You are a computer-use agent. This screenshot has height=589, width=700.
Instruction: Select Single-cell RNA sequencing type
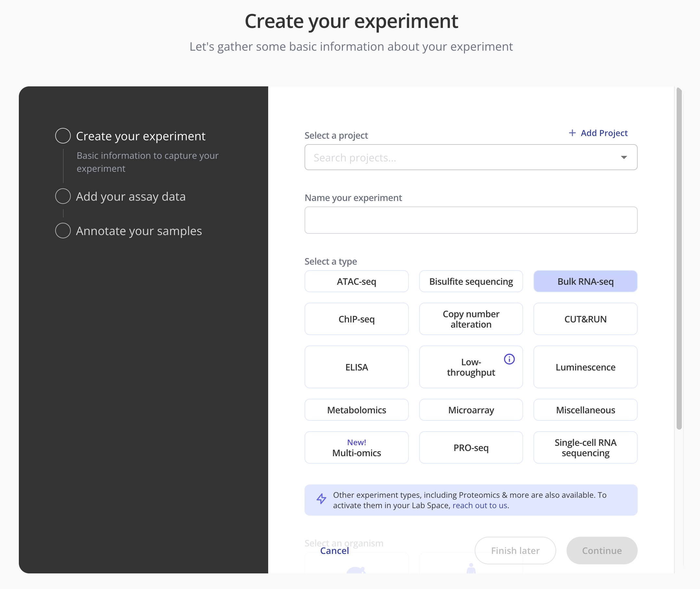pos(585,447)
